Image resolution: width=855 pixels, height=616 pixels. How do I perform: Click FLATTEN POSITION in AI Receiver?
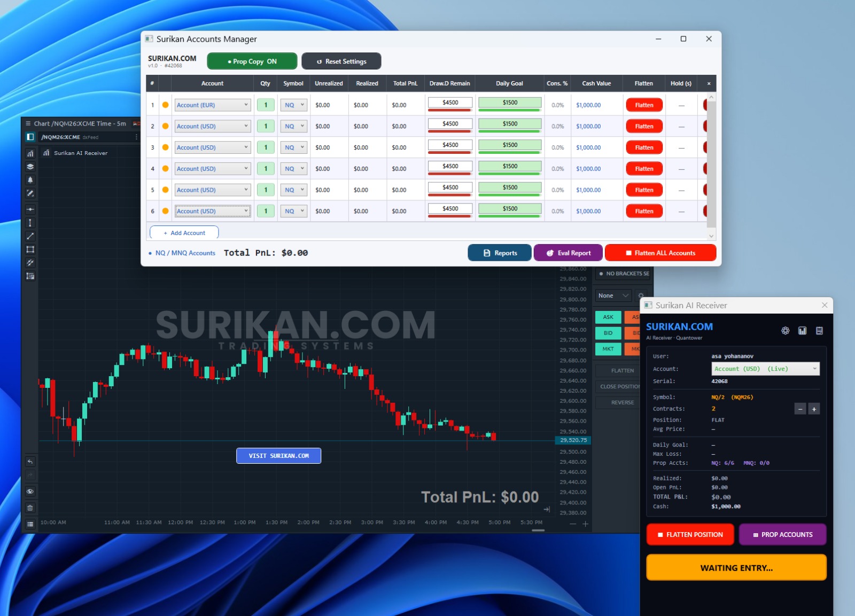(690, 535)
